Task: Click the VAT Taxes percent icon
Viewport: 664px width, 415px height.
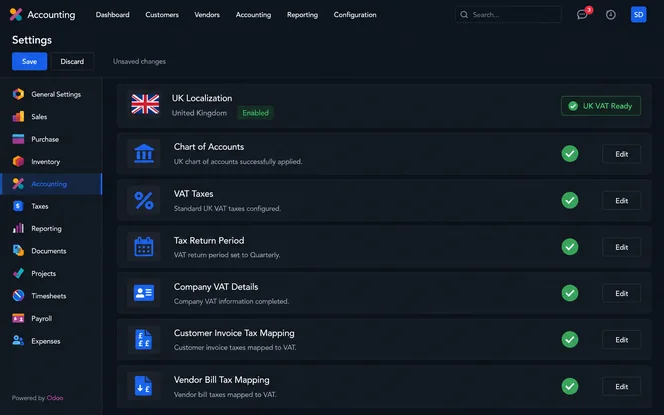Action: [x=144, y=200]
